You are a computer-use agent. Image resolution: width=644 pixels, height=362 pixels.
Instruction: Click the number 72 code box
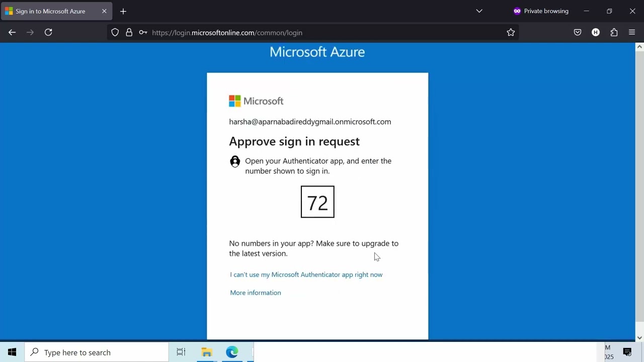(317, 202)
